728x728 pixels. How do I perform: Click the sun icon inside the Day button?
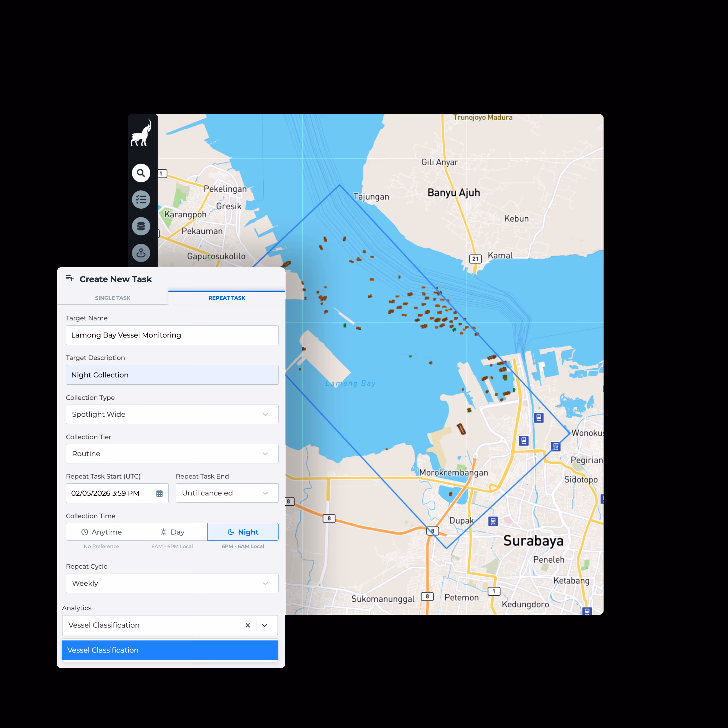[164, 532]
